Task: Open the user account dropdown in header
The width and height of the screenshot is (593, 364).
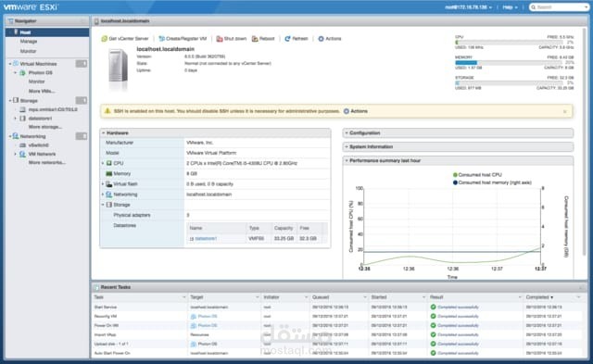Action: coord(468,7)
